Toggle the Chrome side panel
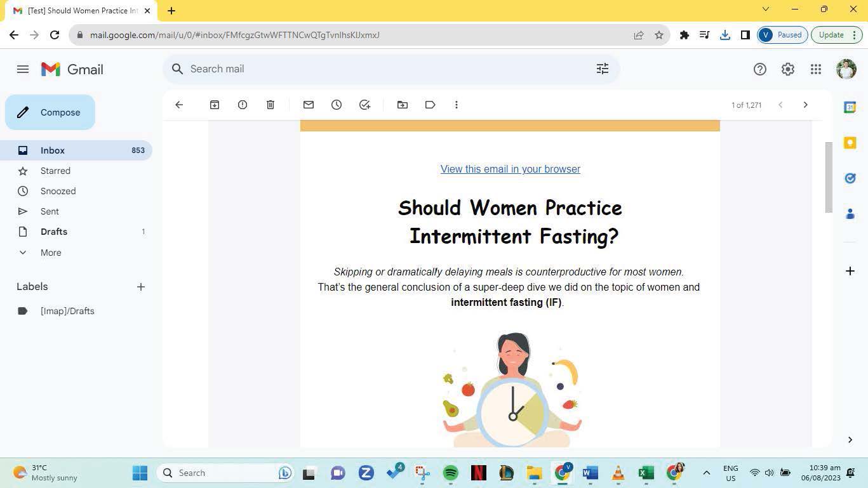This screenshot has width=868, height=488. tap(745, 35)
